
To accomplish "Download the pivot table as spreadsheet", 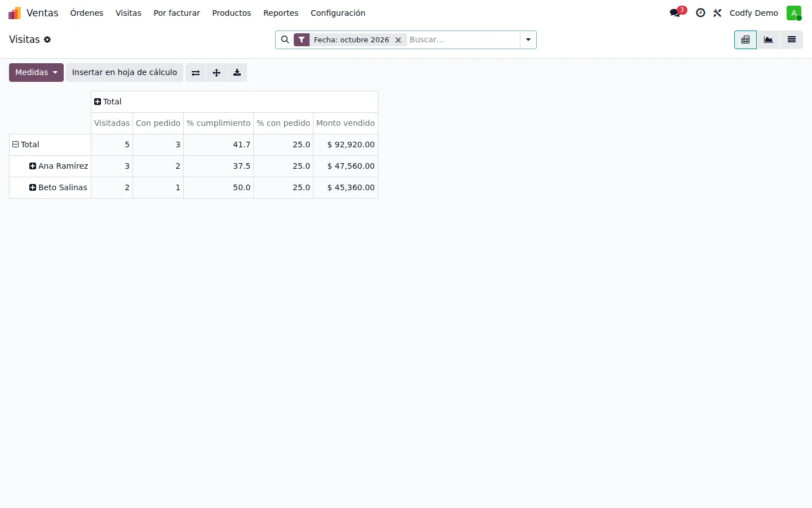I will (x=237, y=73).
